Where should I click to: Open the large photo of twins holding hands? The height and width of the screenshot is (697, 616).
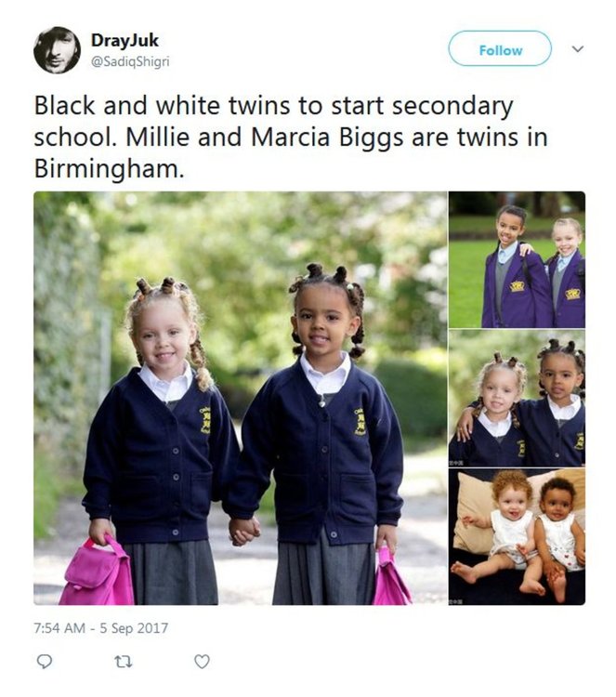point(241,398)
